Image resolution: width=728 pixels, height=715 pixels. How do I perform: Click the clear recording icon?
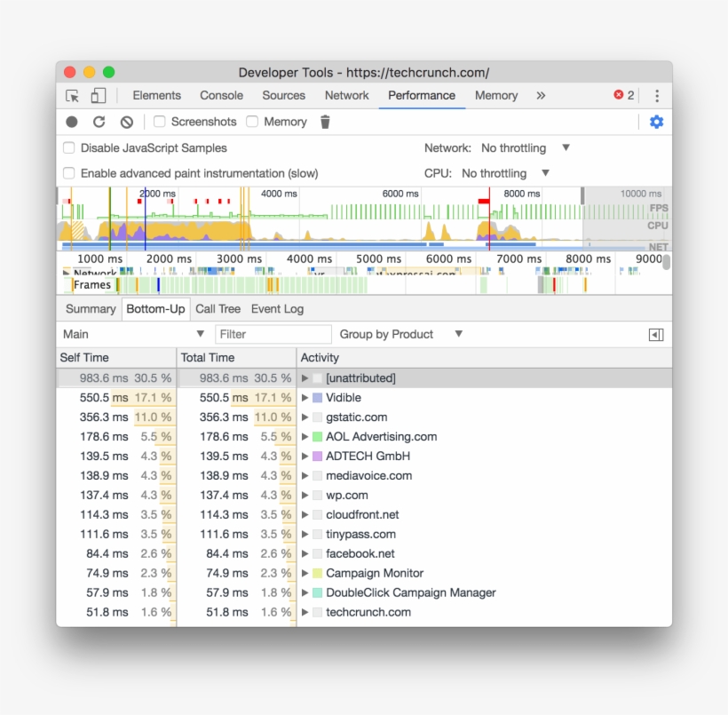(126, 122)
